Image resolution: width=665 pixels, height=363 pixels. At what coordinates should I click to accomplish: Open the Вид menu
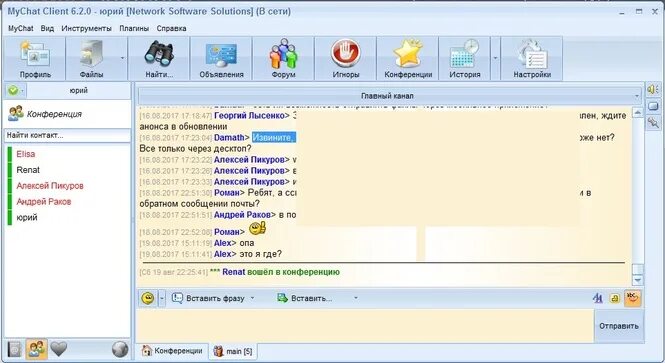[x=47, y=28]
